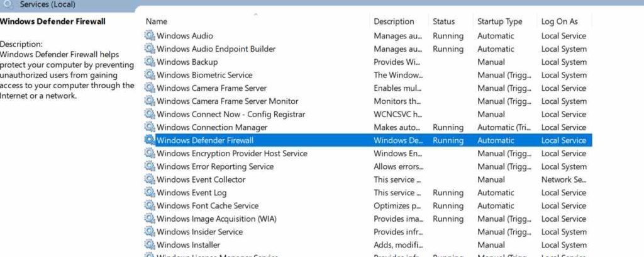
Task: Select the Windows Audio service name
Action: (185, 36)
